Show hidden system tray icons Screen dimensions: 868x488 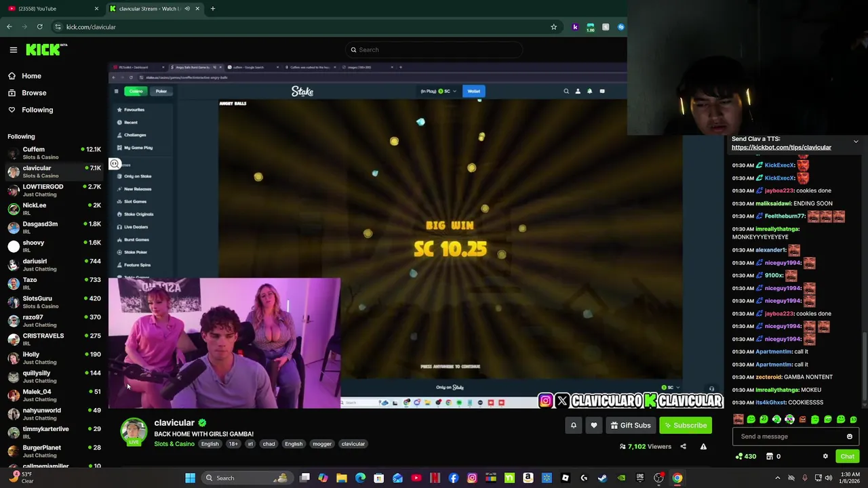[778, 478]
